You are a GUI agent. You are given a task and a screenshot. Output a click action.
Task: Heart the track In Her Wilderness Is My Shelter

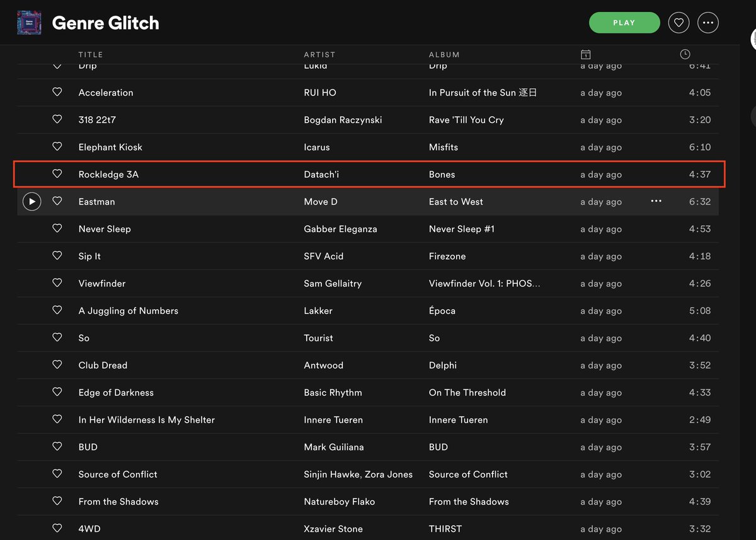click(57, 419)
